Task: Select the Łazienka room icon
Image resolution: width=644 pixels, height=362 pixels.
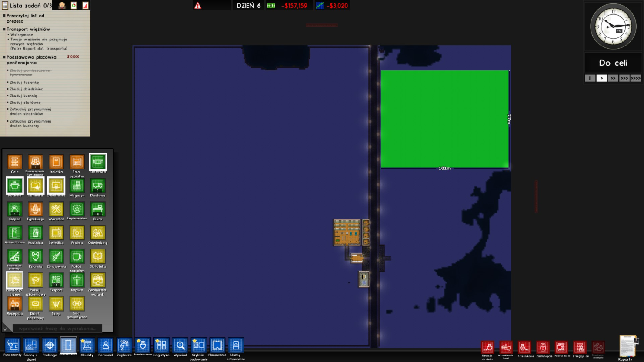Action: pyautogui.click(x=35, y=186)
